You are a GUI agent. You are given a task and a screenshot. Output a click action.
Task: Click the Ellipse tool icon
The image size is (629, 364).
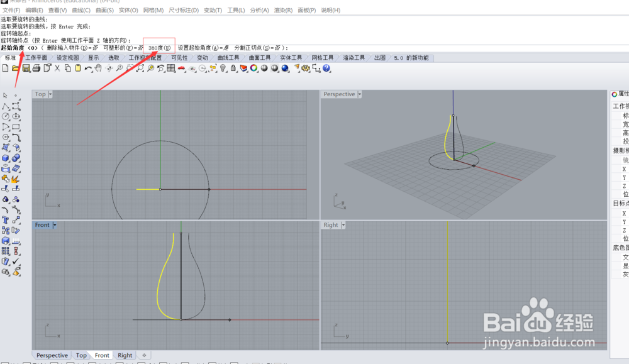(16, 116)
